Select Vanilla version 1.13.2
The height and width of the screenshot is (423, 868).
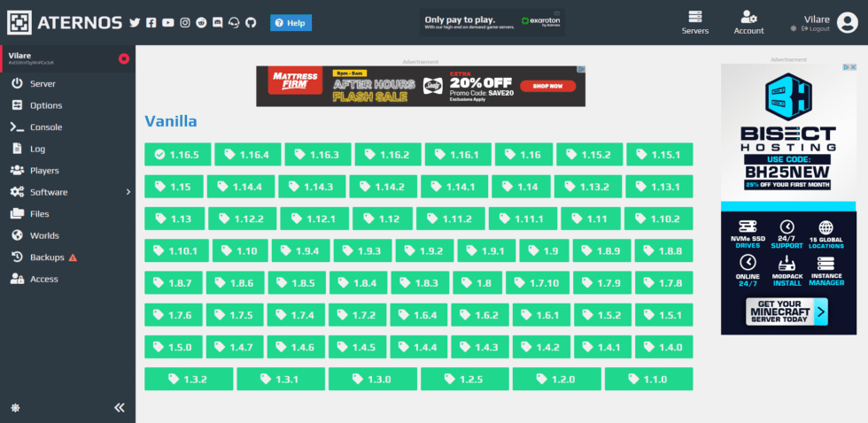point(588,187)
